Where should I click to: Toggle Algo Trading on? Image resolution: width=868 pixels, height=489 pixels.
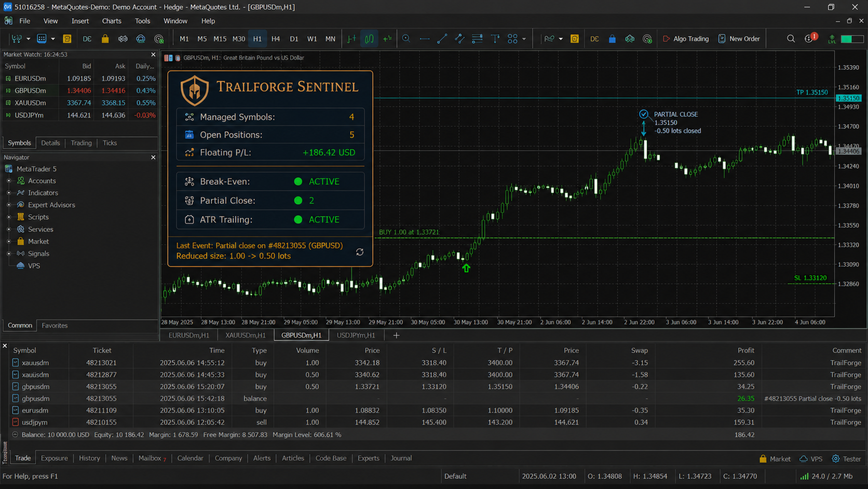point(686,39)
